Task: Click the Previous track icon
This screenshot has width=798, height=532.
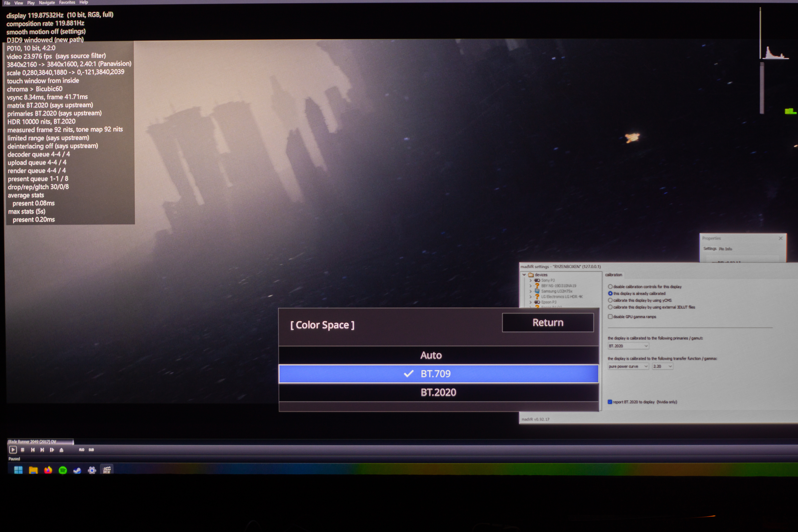Action: (33, 450)
